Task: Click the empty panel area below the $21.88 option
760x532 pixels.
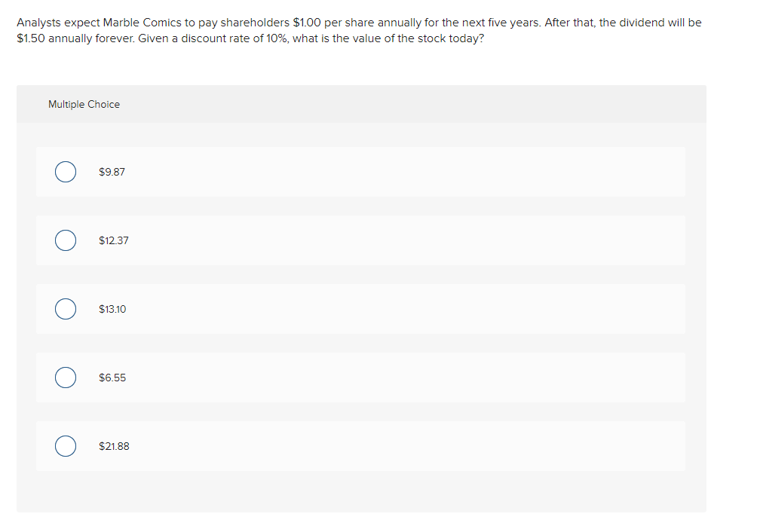Action: coord(361,492)
